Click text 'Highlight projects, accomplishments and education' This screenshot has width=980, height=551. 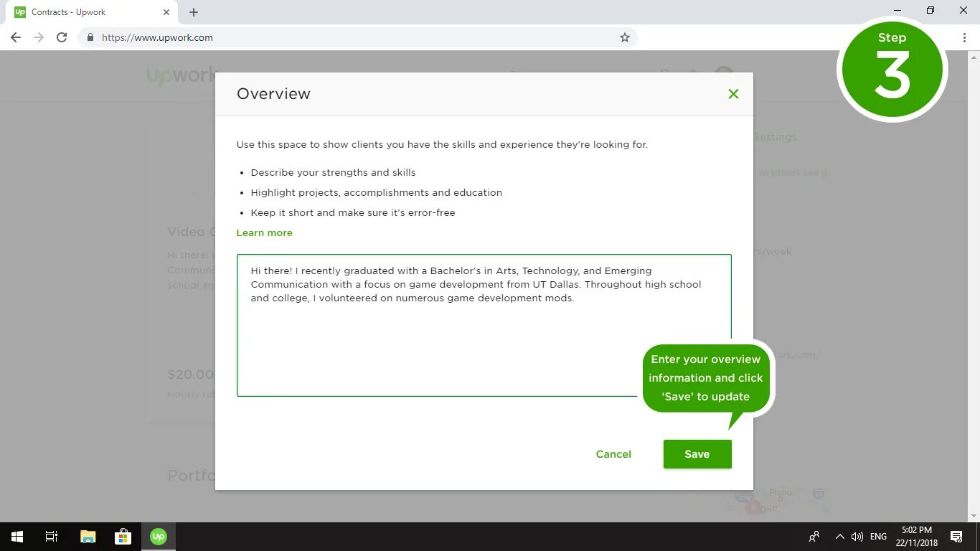[376, 192]
